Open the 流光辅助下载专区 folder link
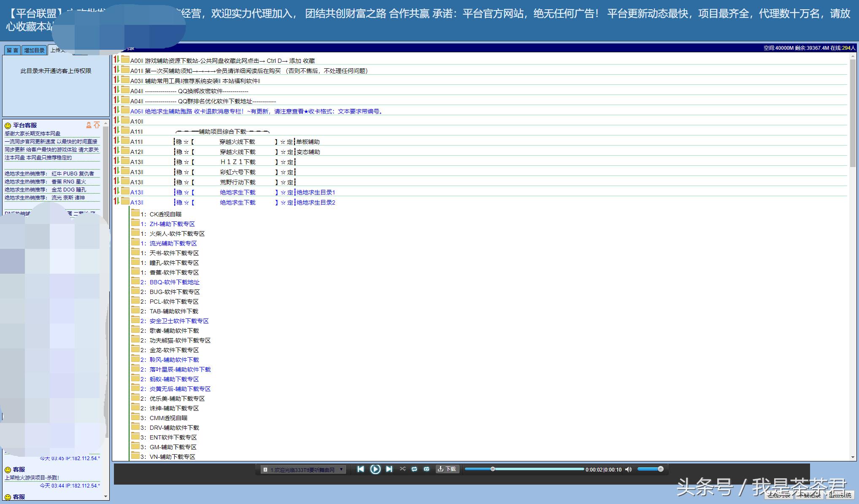Image resolution: width=859 pixels, height=504 pixels. click(173, 243)
